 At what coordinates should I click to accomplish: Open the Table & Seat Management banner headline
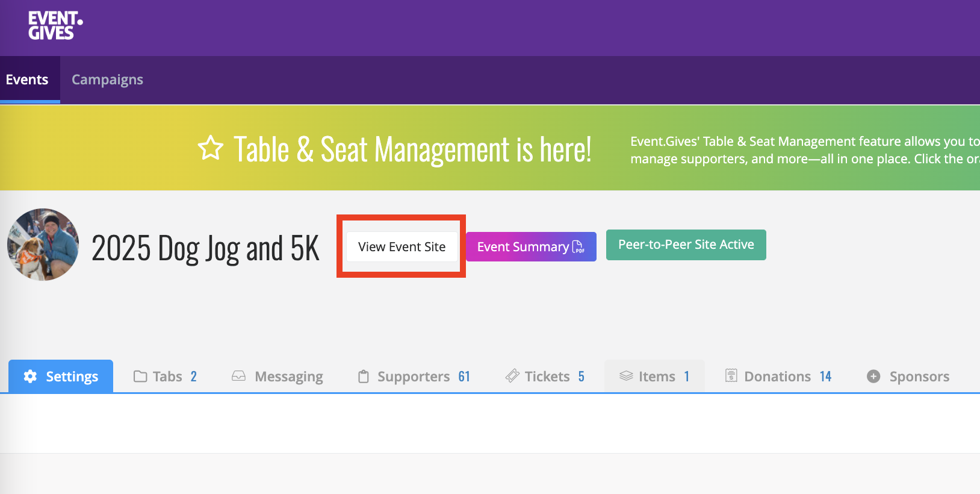[412, 149]
